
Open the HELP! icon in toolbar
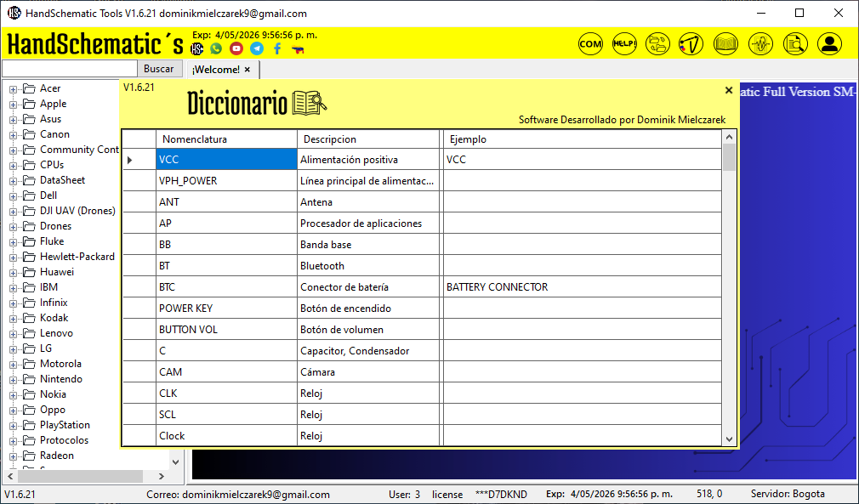tap(624, 44)
